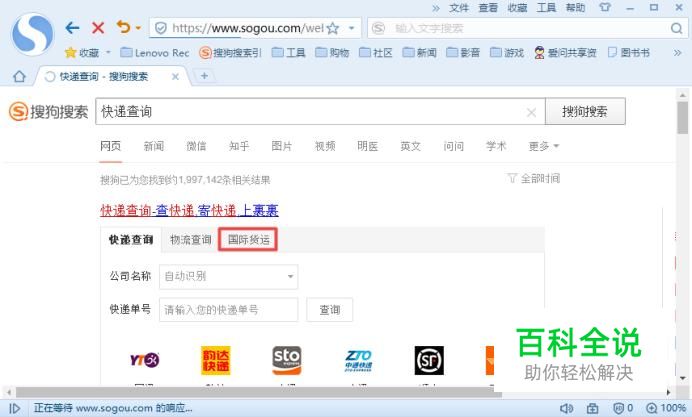692x417 pixels.
Task: Choose the YTO express logo
Action: (144, 360)
